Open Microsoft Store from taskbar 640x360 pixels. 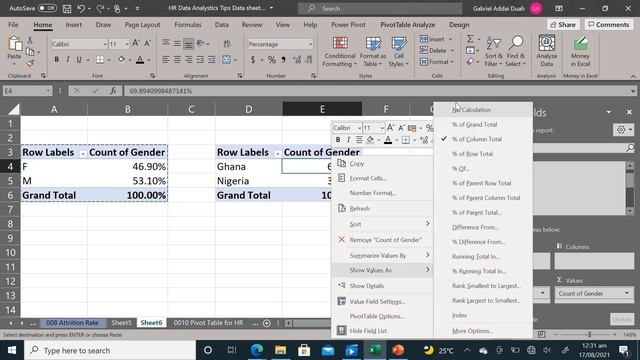304,350
